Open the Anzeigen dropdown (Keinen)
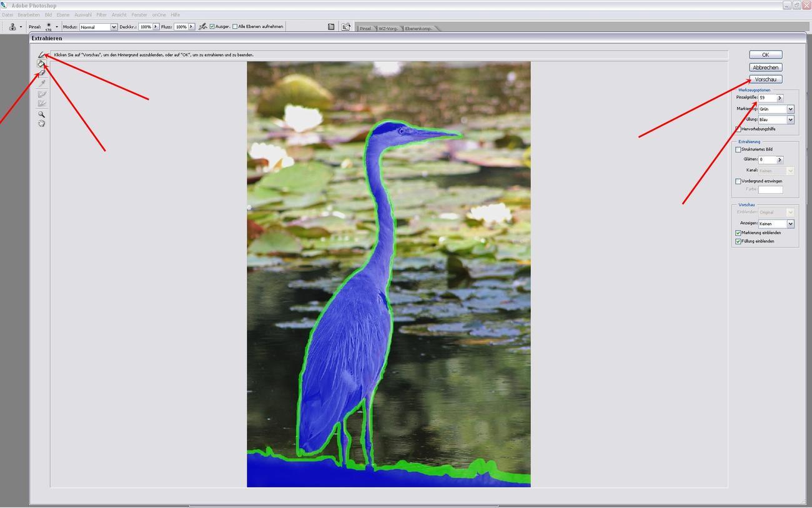 (x=776, y=224)
